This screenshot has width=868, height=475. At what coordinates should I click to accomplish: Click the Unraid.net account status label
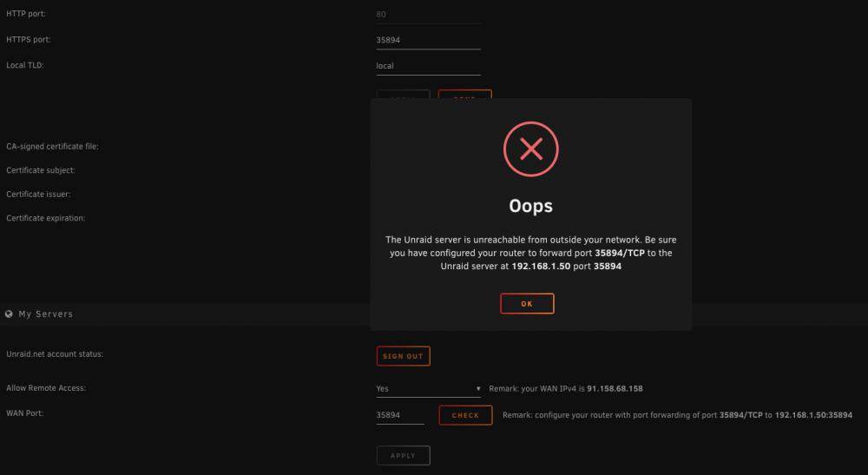click(x=55, y=353)
